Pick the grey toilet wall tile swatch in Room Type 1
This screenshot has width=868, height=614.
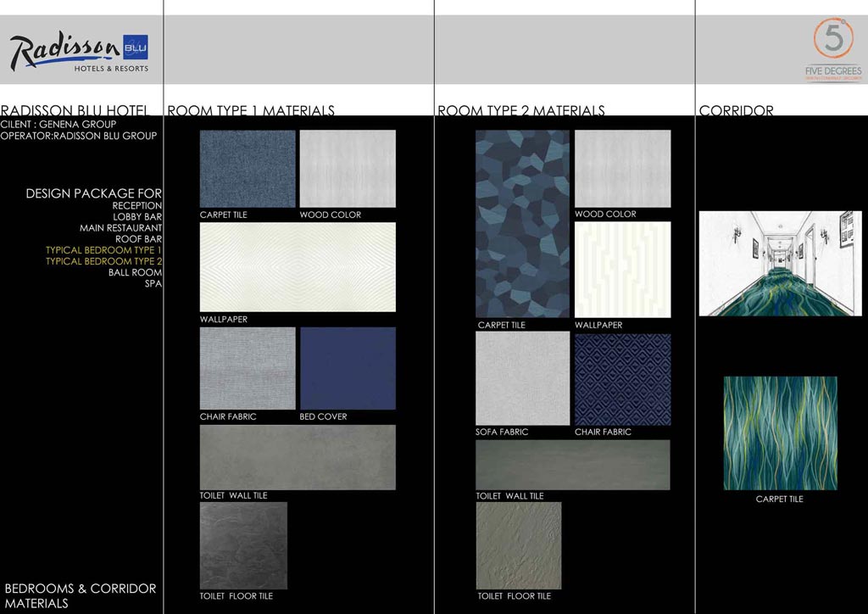[298, 457]
